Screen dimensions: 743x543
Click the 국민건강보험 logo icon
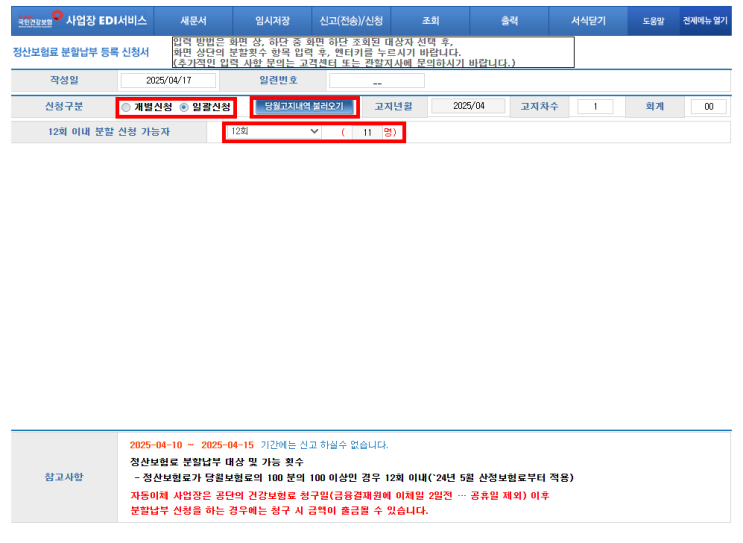39,19
